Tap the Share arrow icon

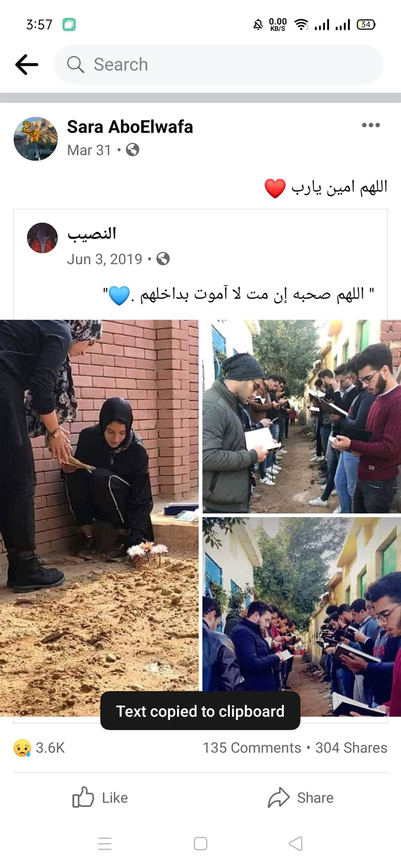pos(278,797)
